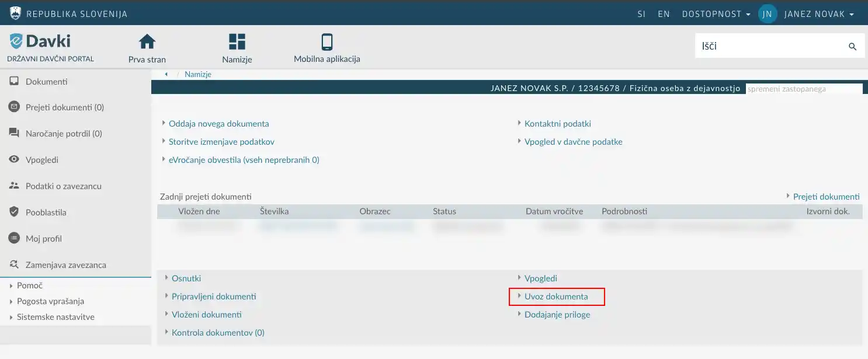868x359 pixels.
Task: Switch language to EN
Action: pyautogui.click(x=664, y=13)
